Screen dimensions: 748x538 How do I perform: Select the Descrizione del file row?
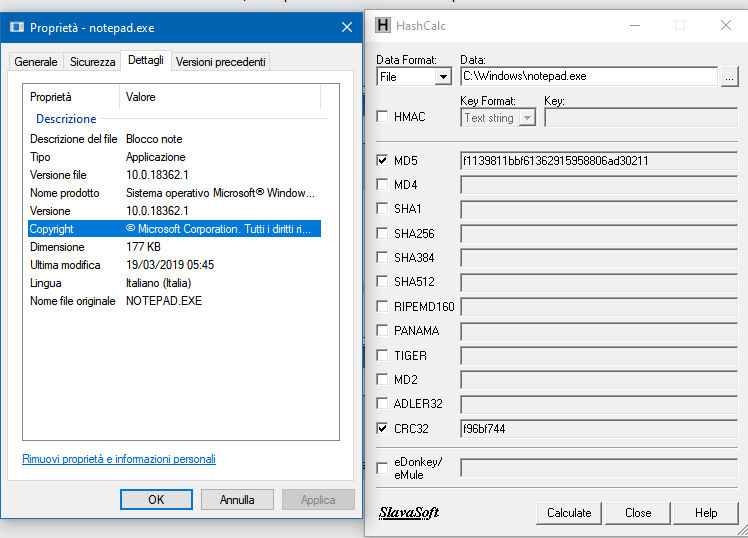pyautogui.click(x=174, y=139)
